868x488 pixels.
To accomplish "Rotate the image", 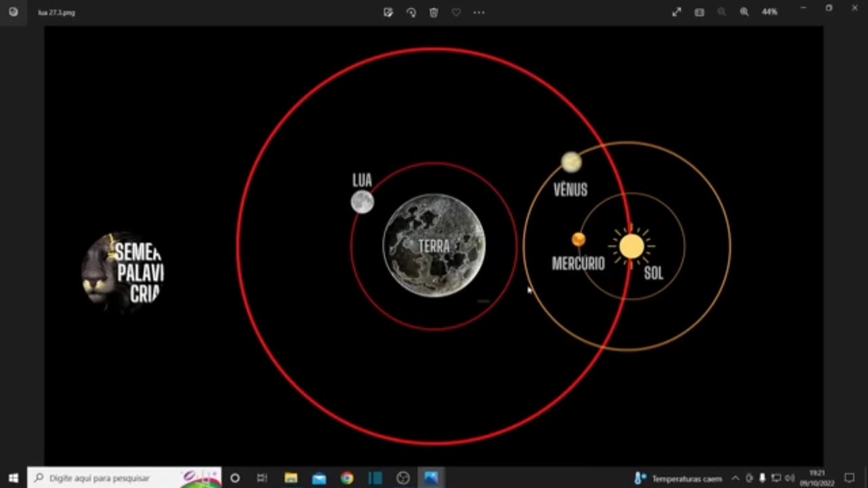I will [x=411, y=12].
